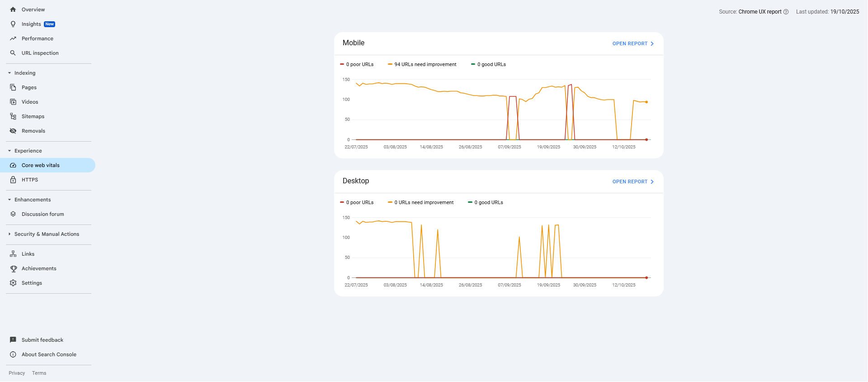Click the Chrome UX report source link
Image resolution: width=868 pixels, height=382 pixels.
click(x=760, y=12)
